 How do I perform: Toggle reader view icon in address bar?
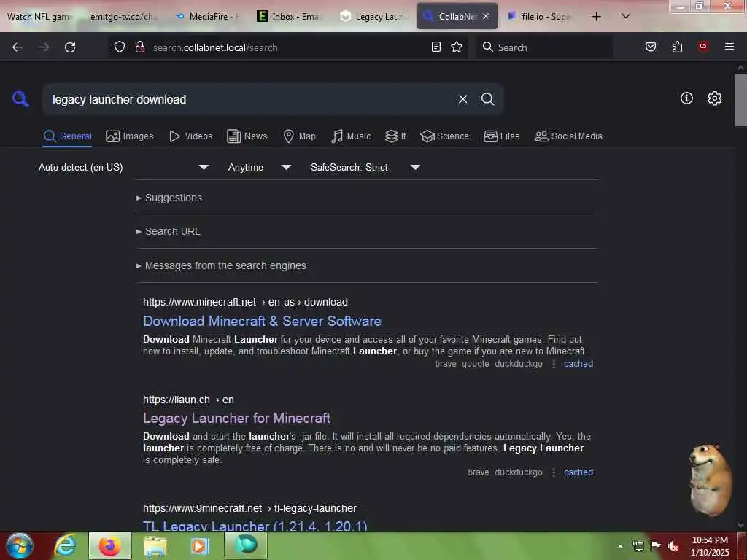(x=436, y=47)
